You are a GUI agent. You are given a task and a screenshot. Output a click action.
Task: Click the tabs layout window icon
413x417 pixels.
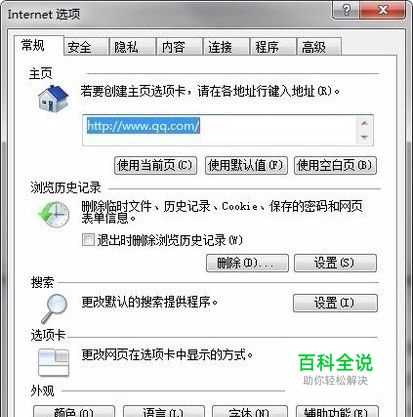click(53, 362)
